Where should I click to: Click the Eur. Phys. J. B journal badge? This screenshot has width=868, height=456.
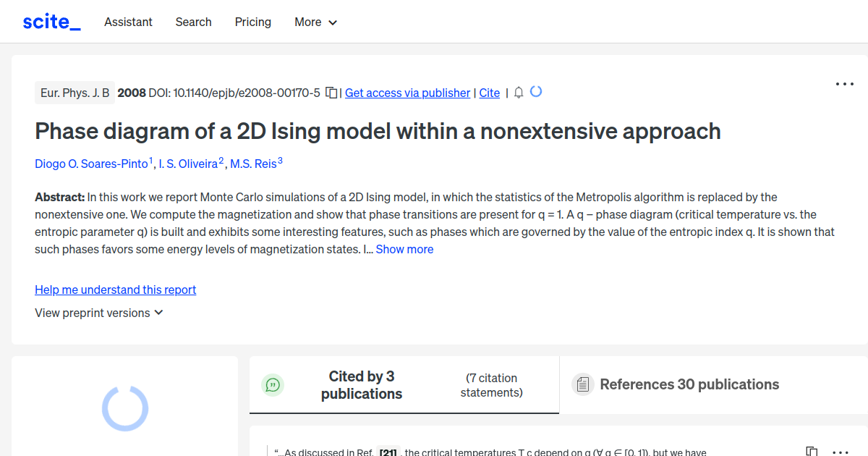[x=75, y=93]
